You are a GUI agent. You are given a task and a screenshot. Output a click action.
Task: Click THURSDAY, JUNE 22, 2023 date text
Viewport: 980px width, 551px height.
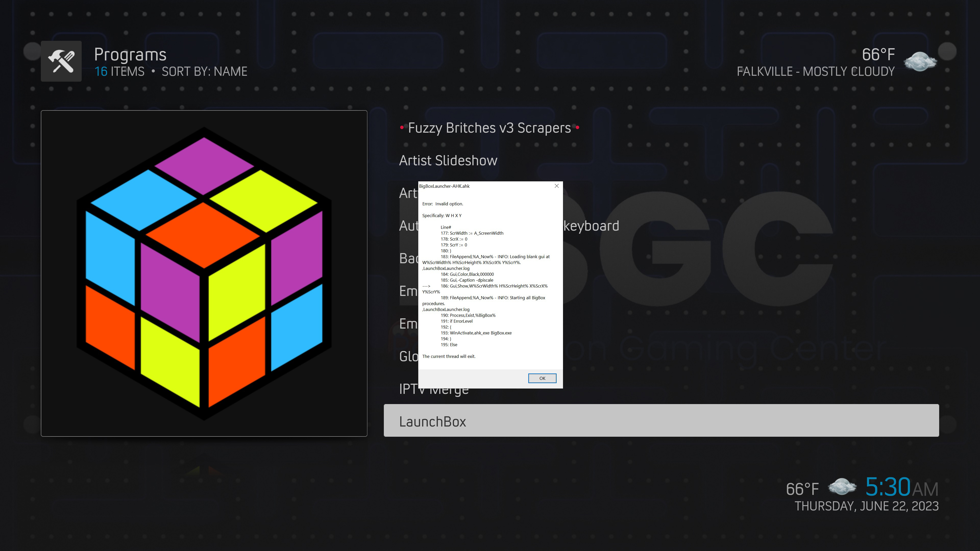click(867, 506)
